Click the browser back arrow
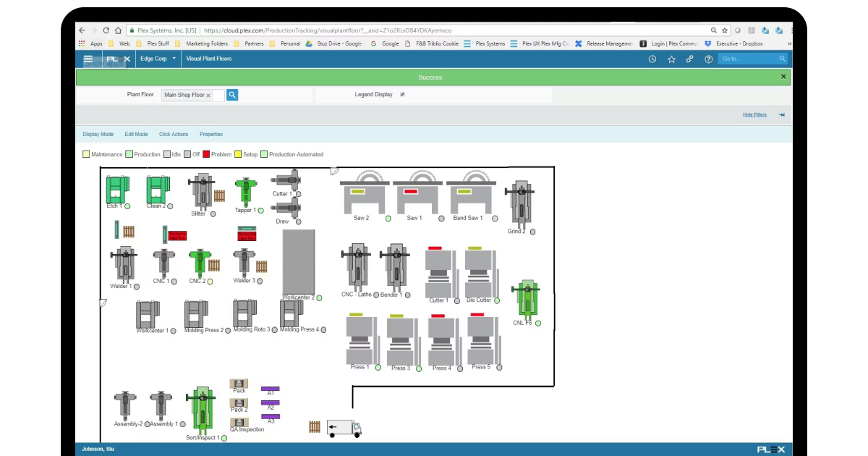This screenshot has width=868, height=456. (x=82, y=30)
